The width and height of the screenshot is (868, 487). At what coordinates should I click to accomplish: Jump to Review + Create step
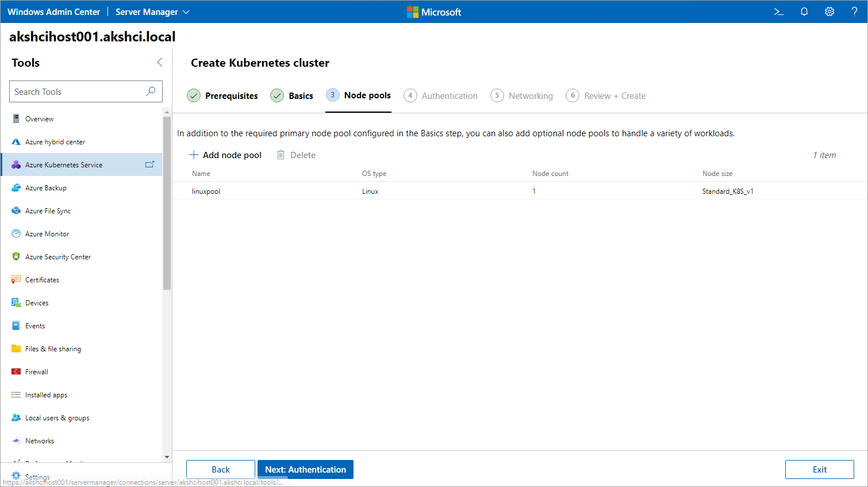coord(605,95)
